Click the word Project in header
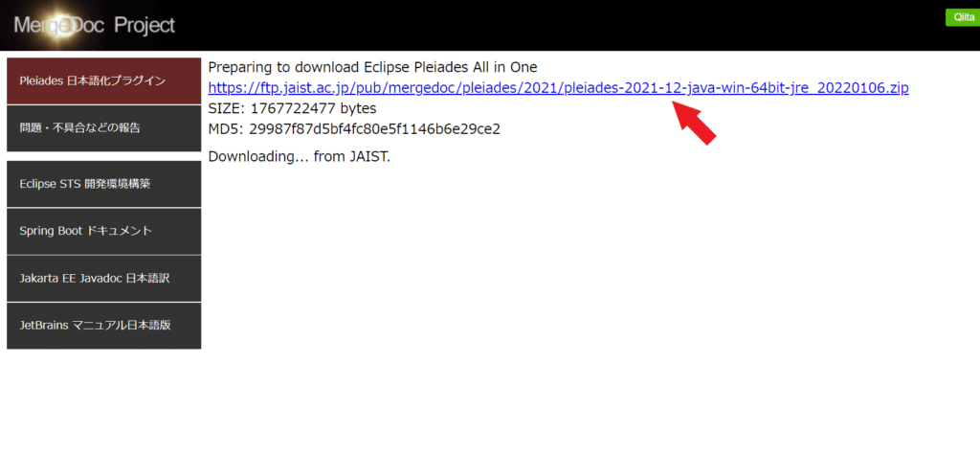The width and height of the screenshot is (980, 455). click(145, 26)
